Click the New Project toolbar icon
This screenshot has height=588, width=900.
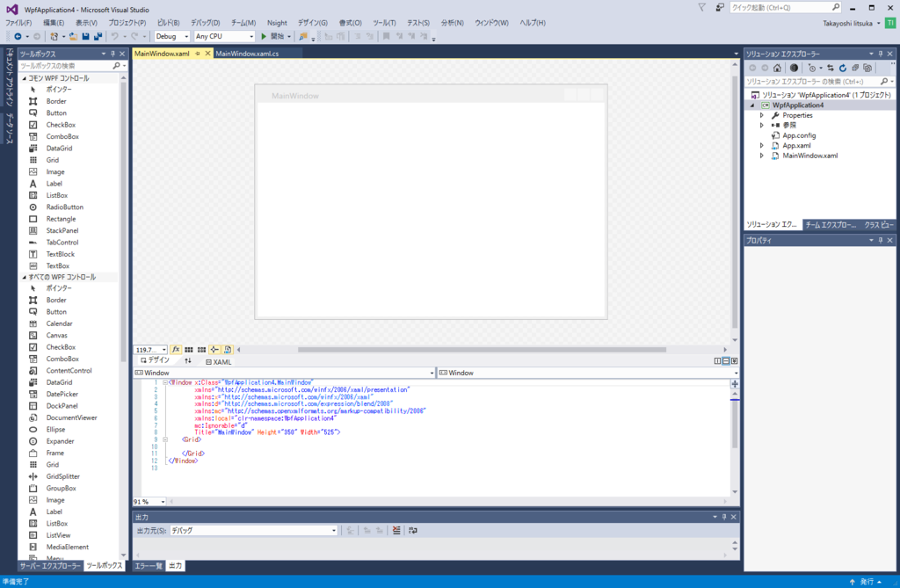(54, 36)
